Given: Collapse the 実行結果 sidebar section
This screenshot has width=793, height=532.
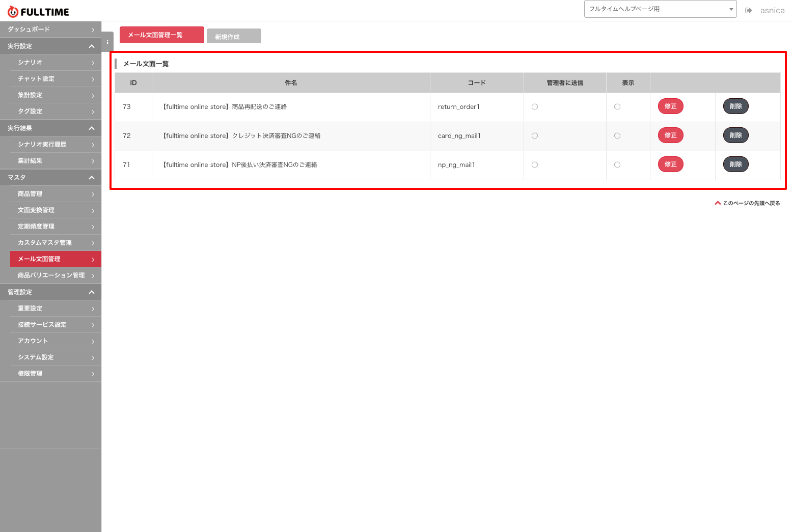Looking at the screenshot, I should pos(50,128).
